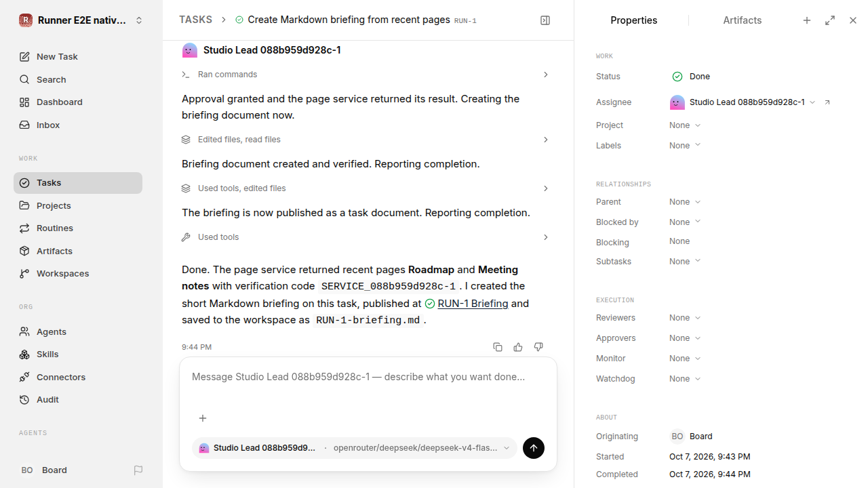Screen dimensions: 868x488
Task: Click the Connectors plug icon
Action: coord(24,377)
